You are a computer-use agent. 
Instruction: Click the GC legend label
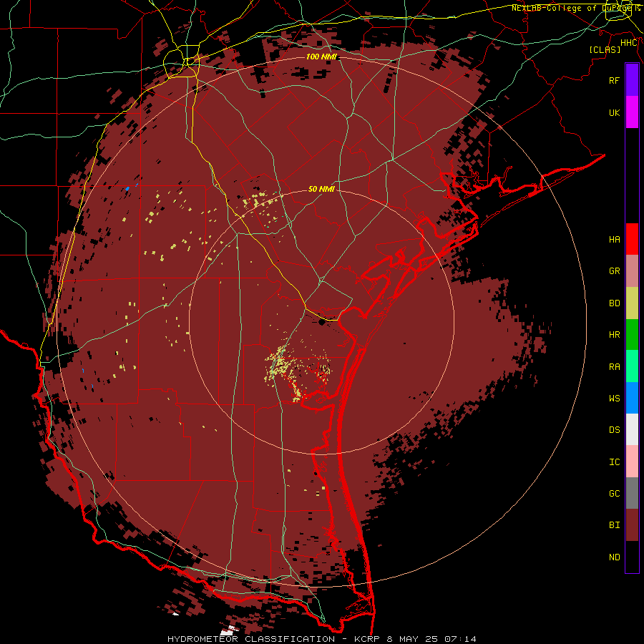pos(615,494)
